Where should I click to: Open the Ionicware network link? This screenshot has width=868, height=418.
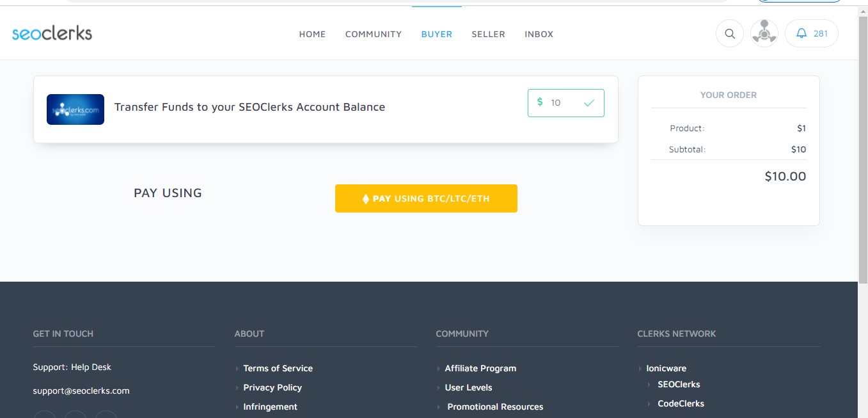[667, 368]
